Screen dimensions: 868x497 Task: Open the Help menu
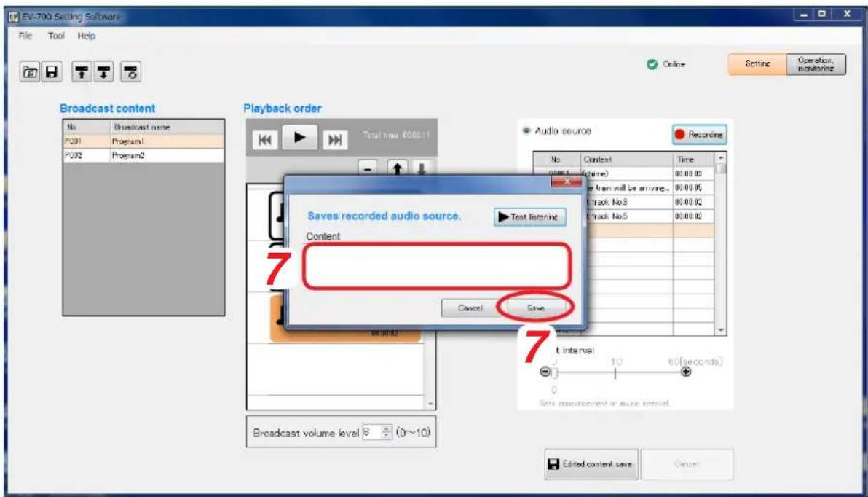click(87, 36)
